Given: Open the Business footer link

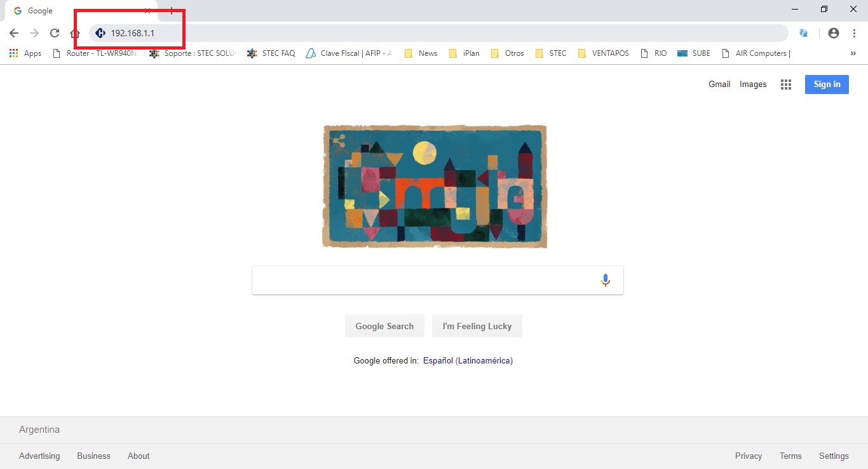Looking at the screenshot, I should (93, 456).
